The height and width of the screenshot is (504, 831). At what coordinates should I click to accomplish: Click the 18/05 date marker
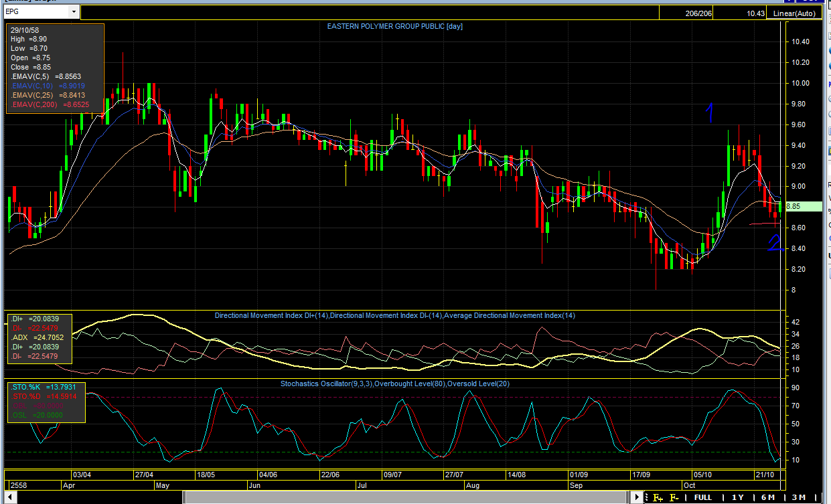(206, 475)
